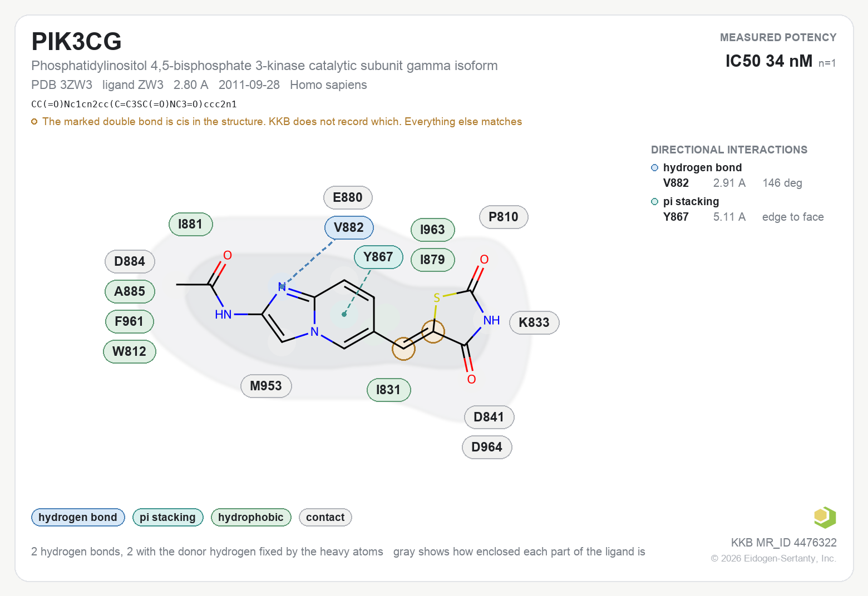Click the HN amide group in the ligand
The image size is (868, 596).
click(x=223, y=315)
